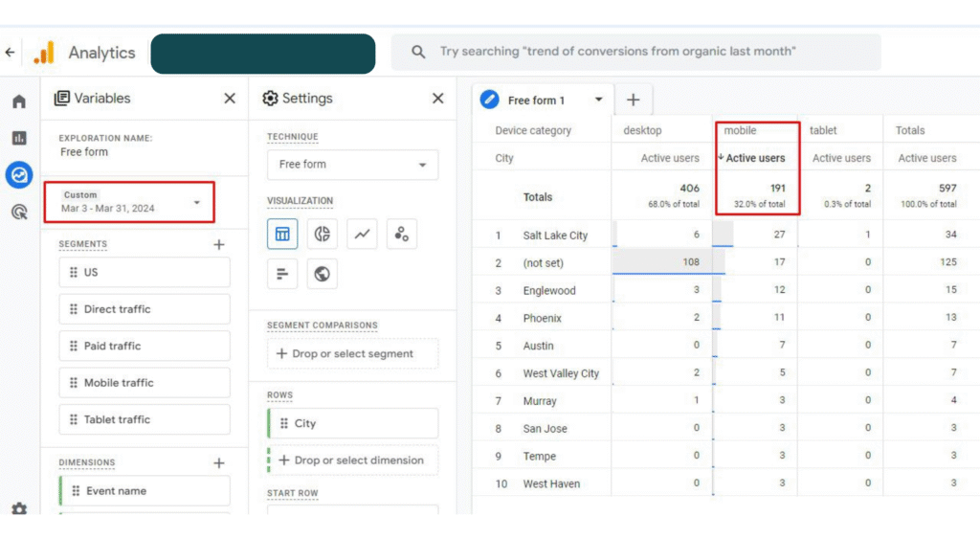Select the table visualization icon
Screen dimensions: 980x539
tap(282, 234)
